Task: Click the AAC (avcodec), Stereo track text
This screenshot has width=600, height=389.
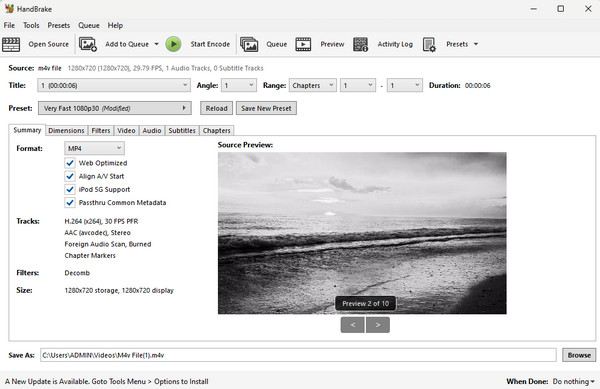Action: [x=98, y=233]
